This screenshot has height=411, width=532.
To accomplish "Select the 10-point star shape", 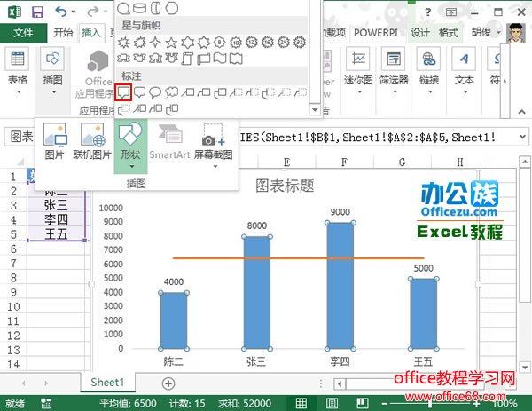I will click(x=236, y=43).
